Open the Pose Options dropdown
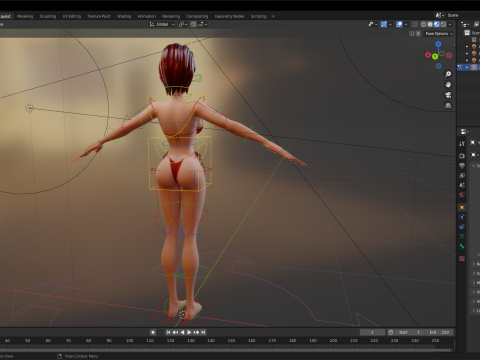The height and width of the screenshot is (360, 480). coord(439,34)
